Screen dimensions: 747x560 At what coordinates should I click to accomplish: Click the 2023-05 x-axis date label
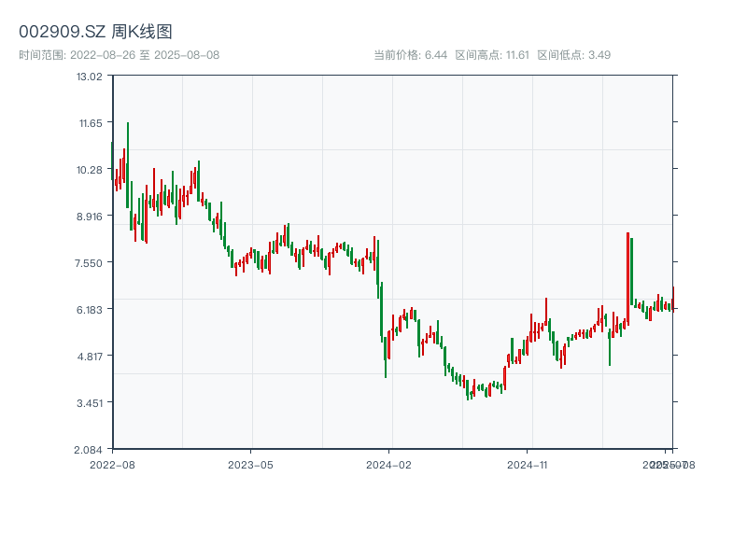pyautogui.click(x=250, y=464)
